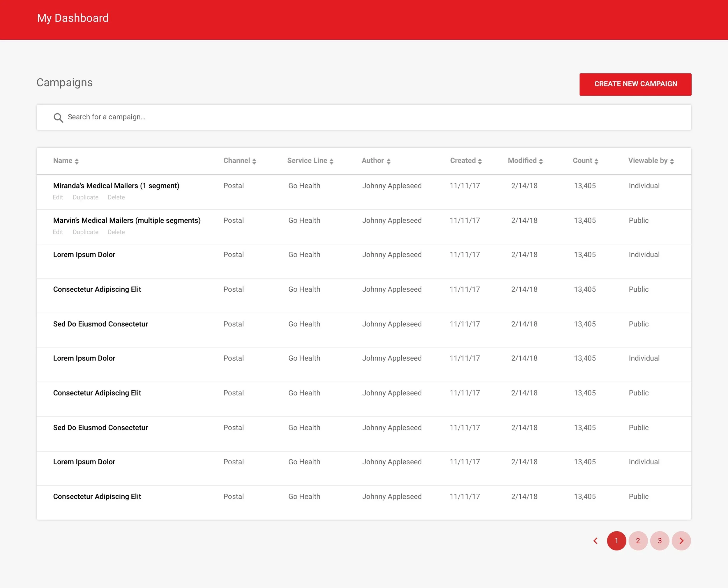Edit Miranda's Medical Mailers campaign

(x=58, y=197)
